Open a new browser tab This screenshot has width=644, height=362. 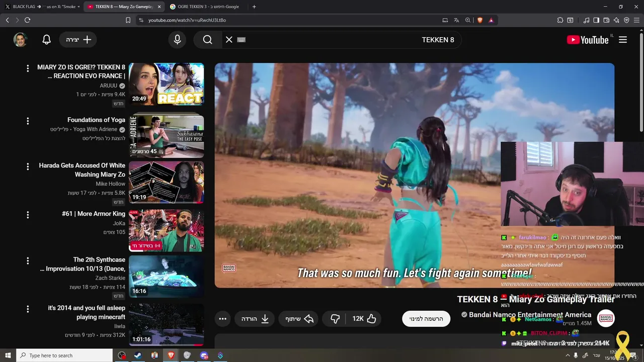point(254,7)
